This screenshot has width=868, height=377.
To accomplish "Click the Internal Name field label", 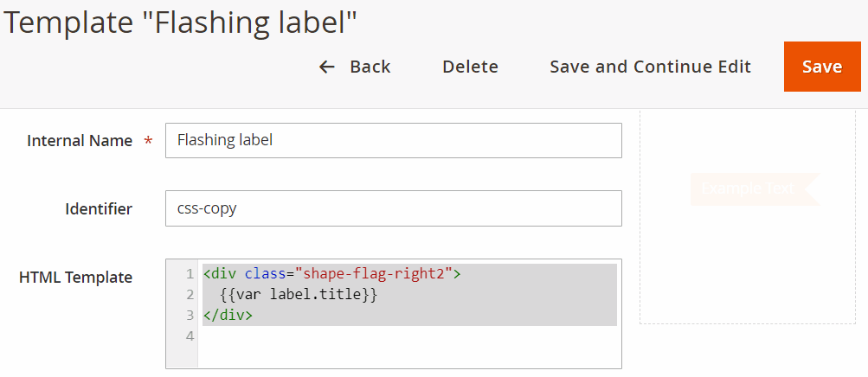I will coord(80,140).
